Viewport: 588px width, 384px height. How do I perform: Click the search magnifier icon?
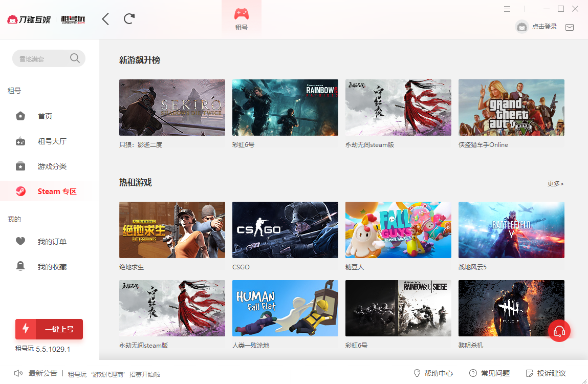(75, 58)
